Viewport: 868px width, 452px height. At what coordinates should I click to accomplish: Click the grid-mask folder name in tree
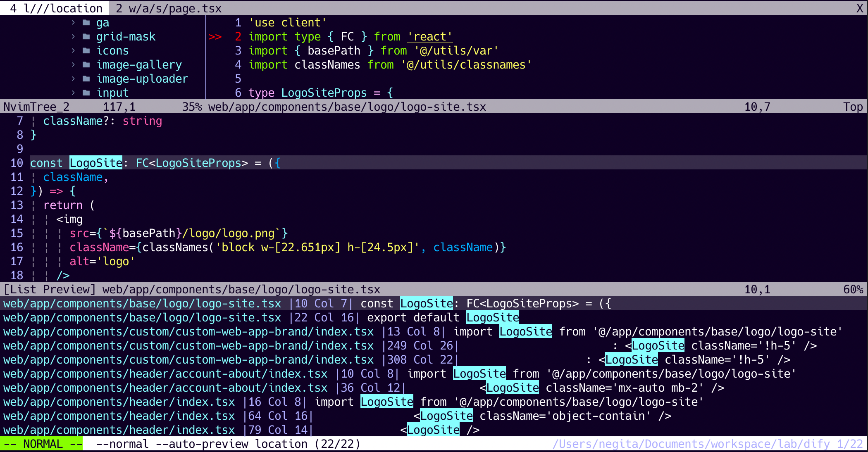pos(126,37)
